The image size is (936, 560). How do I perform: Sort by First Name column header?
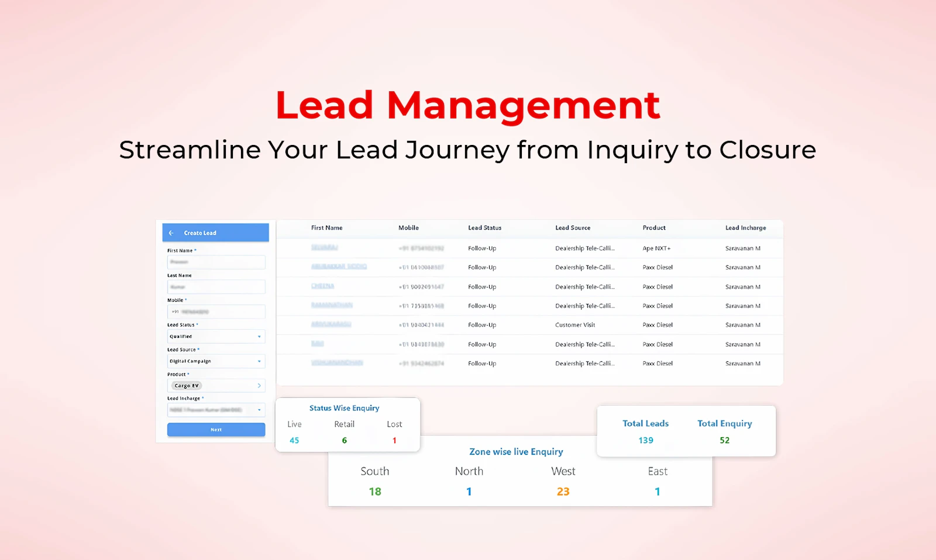(x=326, y=228)
